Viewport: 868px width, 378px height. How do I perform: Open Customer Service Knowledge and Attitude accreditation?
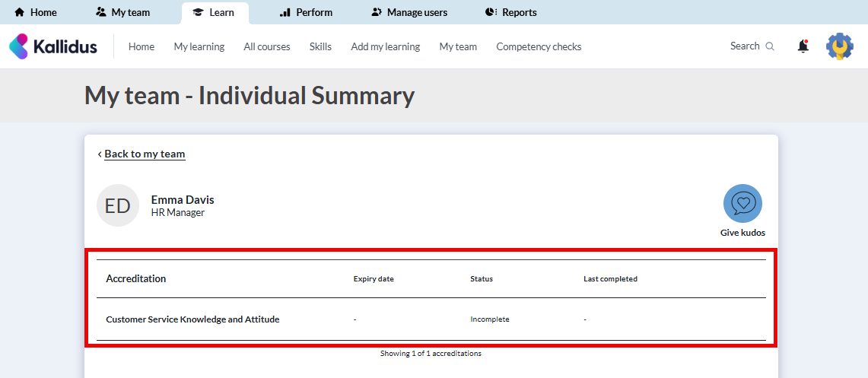click(192, 319)
